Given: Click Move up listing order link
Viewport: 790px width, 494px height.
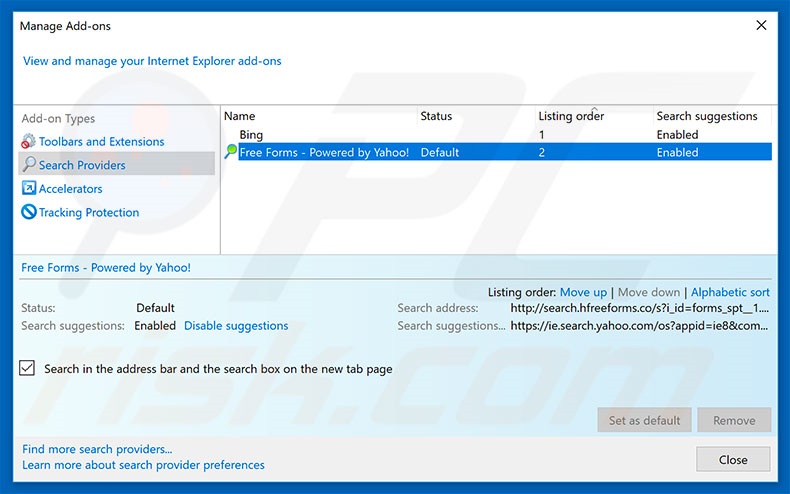Looking at the screenshot, I should pos(583,292).
